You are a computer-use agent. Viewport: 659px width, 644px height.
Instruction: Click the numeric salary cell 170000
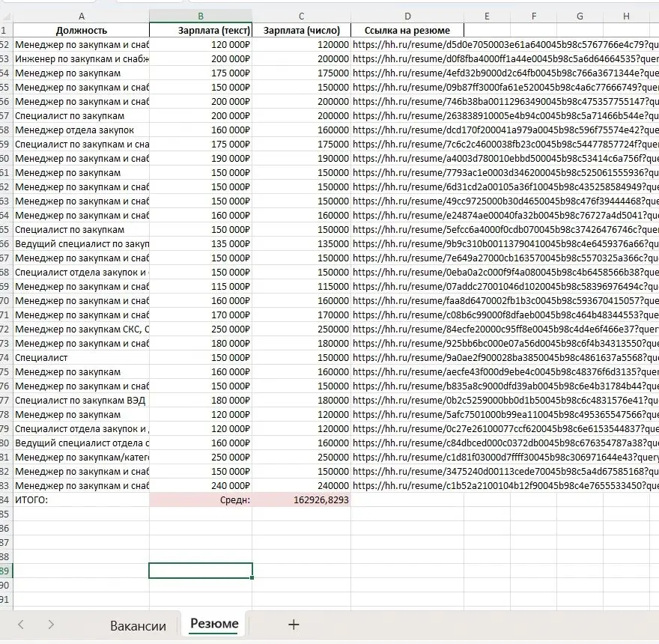coord(301,315)
